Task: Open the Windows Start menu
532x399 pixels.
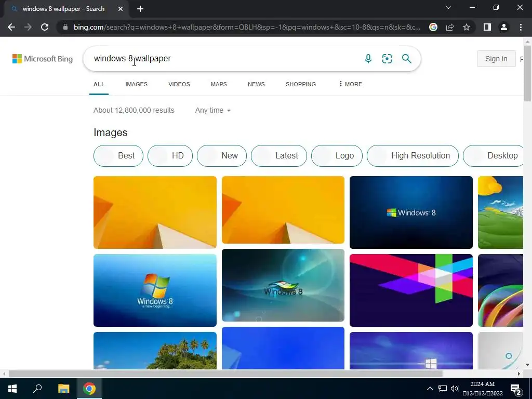Action: 12,389
